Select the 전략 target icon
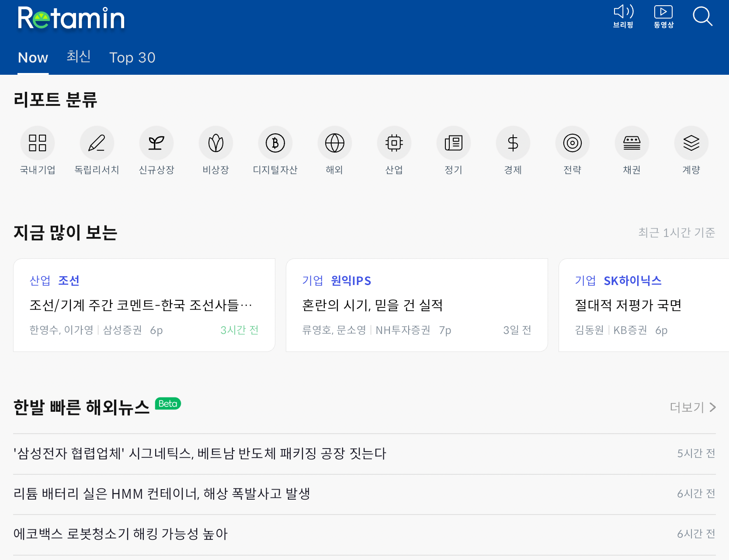The image size is (729, 560). pos(573,143)
